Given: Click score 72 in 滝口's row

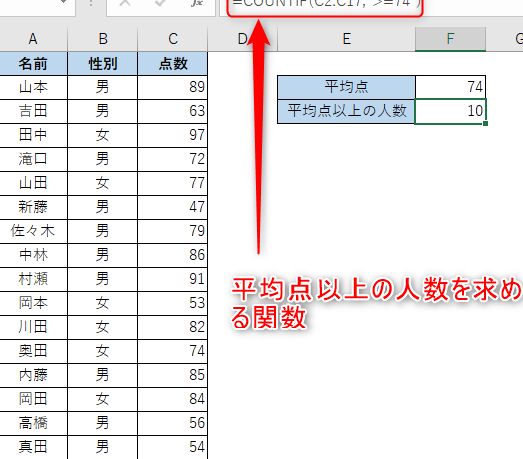Looking at the screenshot, I should (x=173, y=159).
